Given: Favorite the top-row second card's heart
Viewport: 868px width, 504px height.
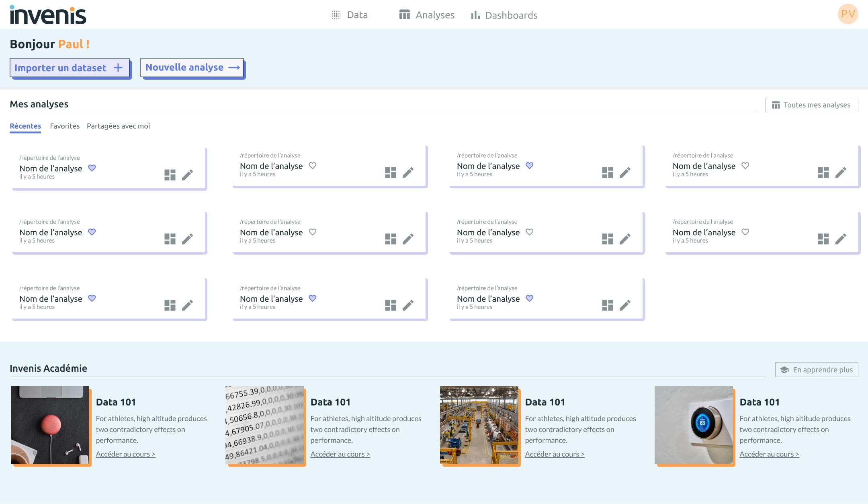Looking at the screenshot, I should point(313,165).
